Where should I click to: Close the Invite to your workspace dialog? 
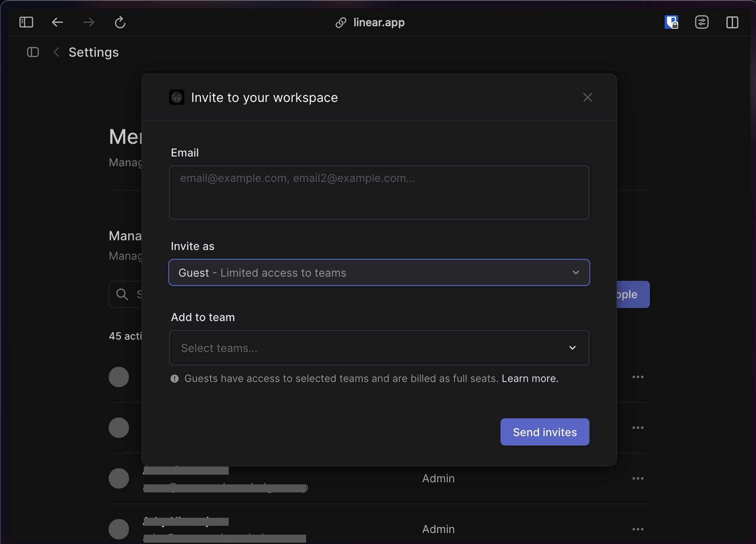pyautogui.click(x=588, y=97)
